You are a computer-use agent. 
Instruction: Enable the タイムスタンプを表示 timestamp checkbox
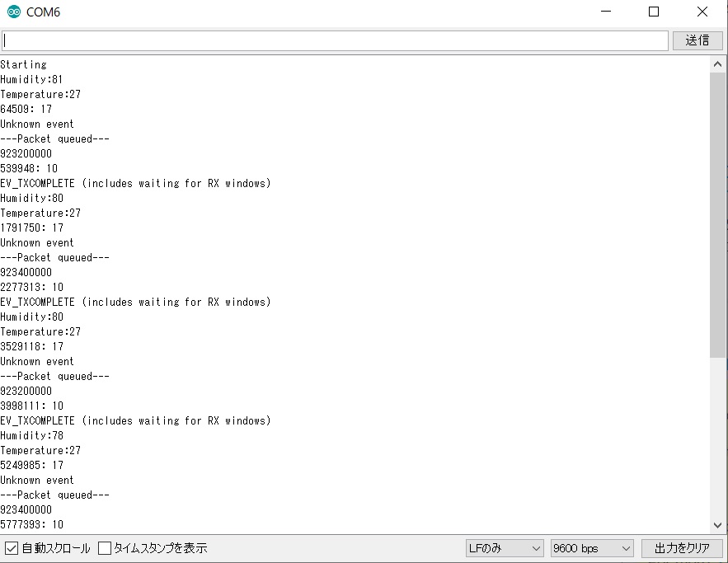(105, 548)
